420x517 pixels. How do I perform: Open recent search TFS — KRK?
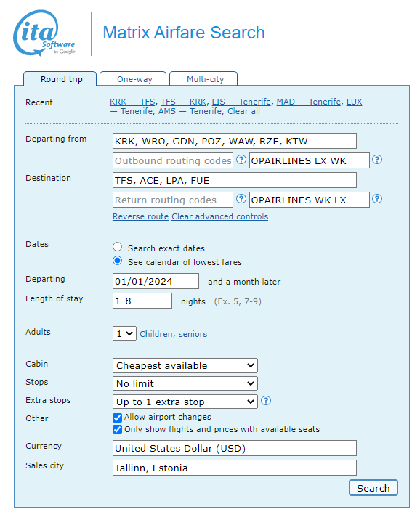(183, 102)
